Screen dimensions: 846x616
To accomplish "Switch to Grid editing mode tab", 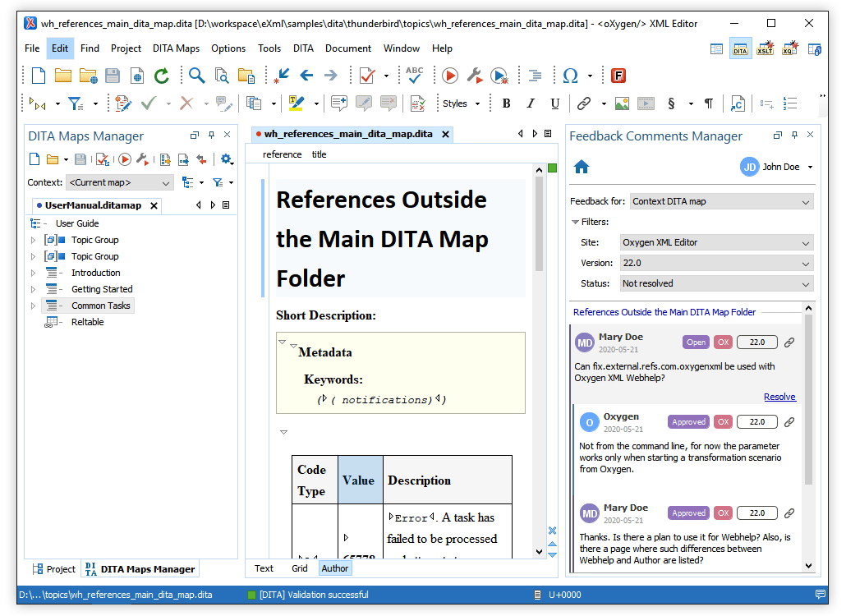I will pyautogui.click(x=300, y=568).
